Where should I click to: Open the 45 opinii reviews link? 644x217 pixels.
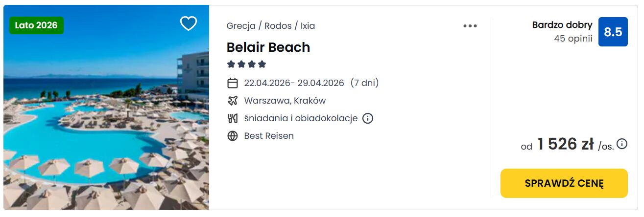pyautogui.click(x=573, y=39)
